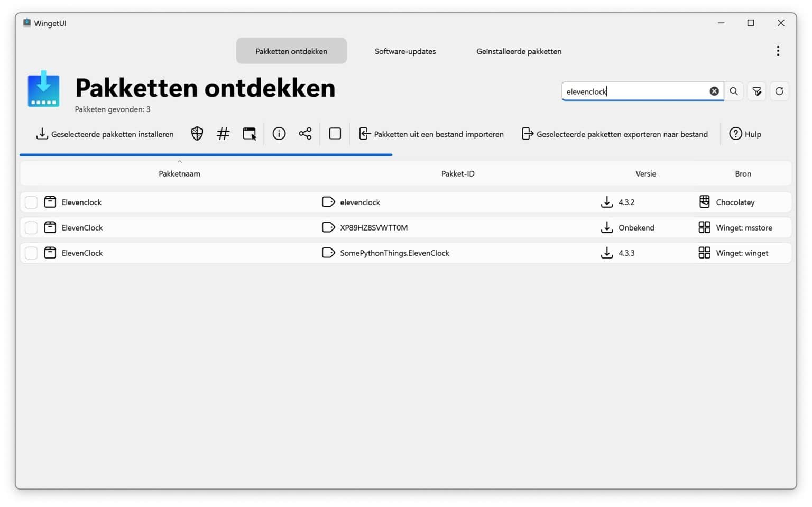This screenshot has width=812, height=507.
Task: Open the Geïnstalleerde pakketten tab
Action: coord(519,51)
